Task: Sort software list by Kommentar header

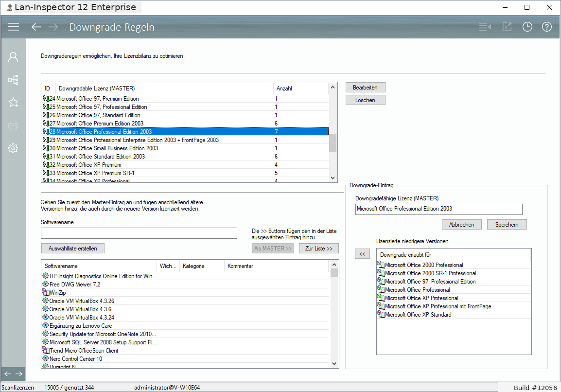Action: 276,266
